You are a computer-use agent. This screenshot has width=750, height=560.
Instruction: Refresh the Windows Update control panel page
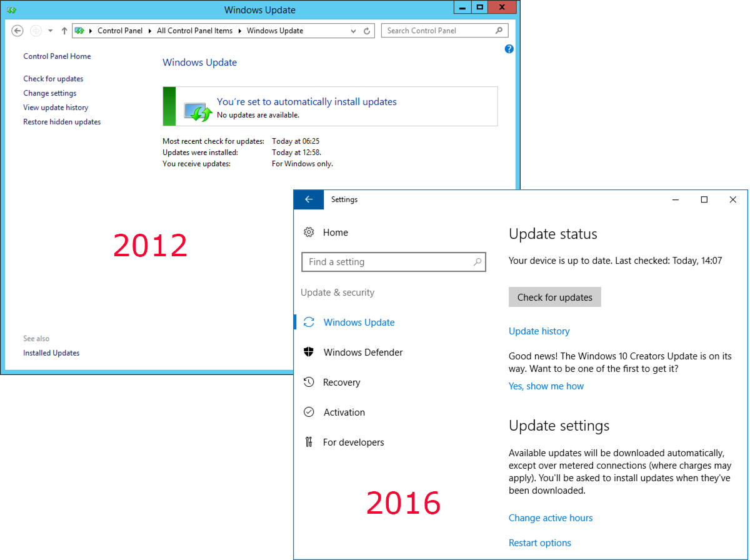367,31
